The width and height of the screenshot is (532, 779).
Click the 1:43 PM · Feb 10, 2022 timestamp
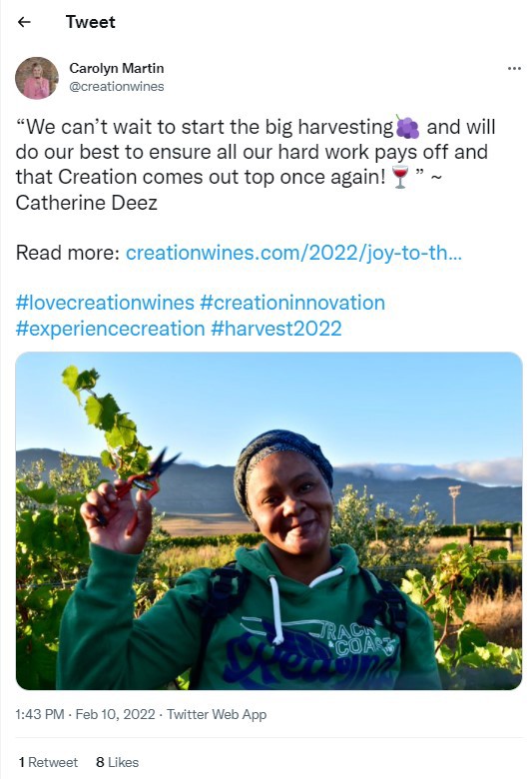[86, 714]
